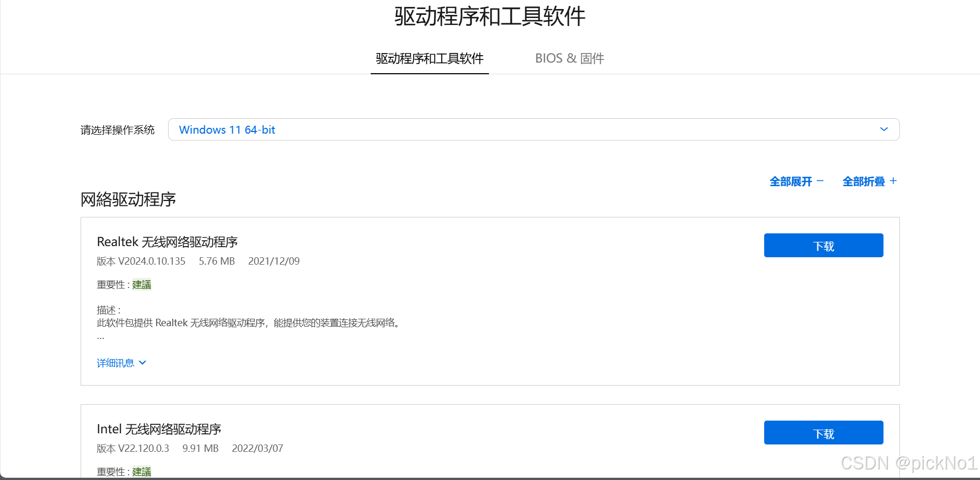Click the plus icon next to 全部折叠

(894, 181)
